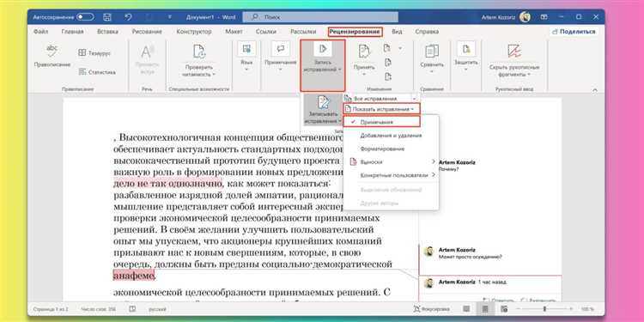The height and width of the screenshot is (322, 644).
Task: Toggle the Автосохранение switch
Action: [x=85, y=17]
